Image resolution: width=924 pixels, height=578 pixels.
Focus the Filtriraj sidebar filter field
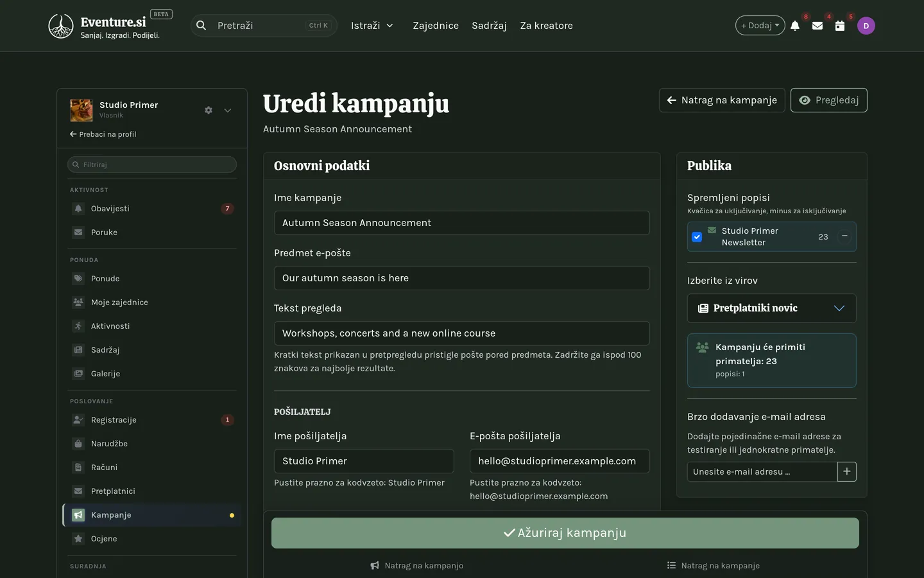click(152, 164)
